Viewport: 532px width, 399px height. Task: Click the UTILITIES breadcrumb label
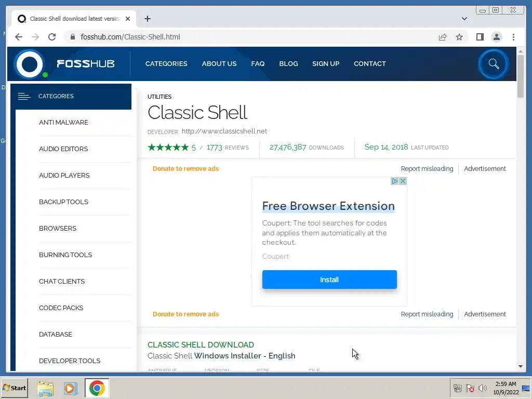pyautogui.click(x=159, y=97)
